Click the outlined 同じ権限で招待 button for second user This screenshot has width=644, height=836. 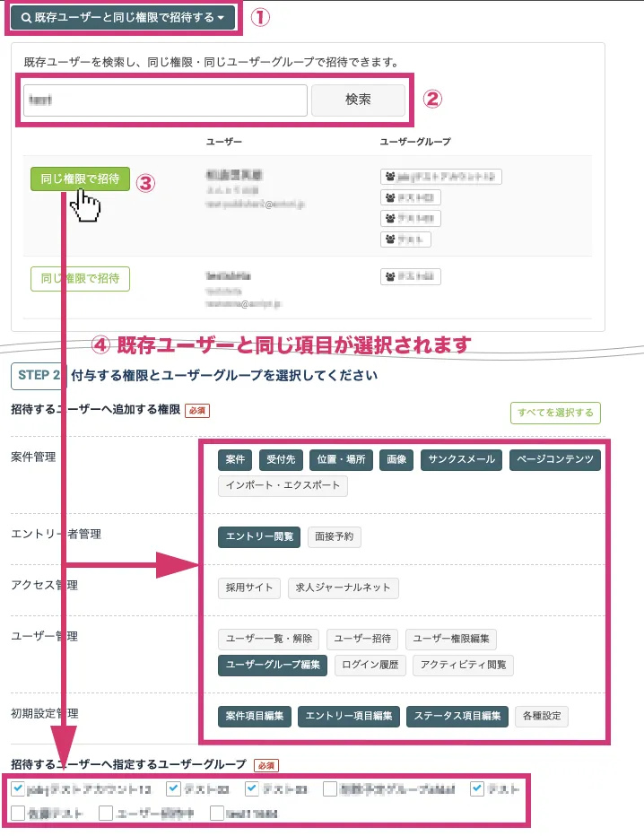click(x=80, y=278)
